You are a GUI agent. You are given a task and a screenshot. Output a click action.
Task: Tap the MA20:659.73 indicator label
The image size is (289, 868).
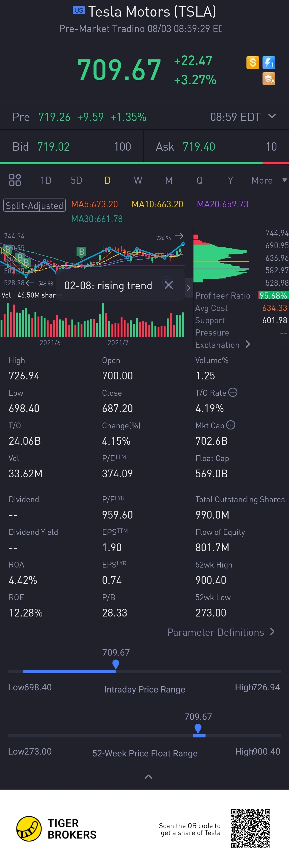point(223,204)
